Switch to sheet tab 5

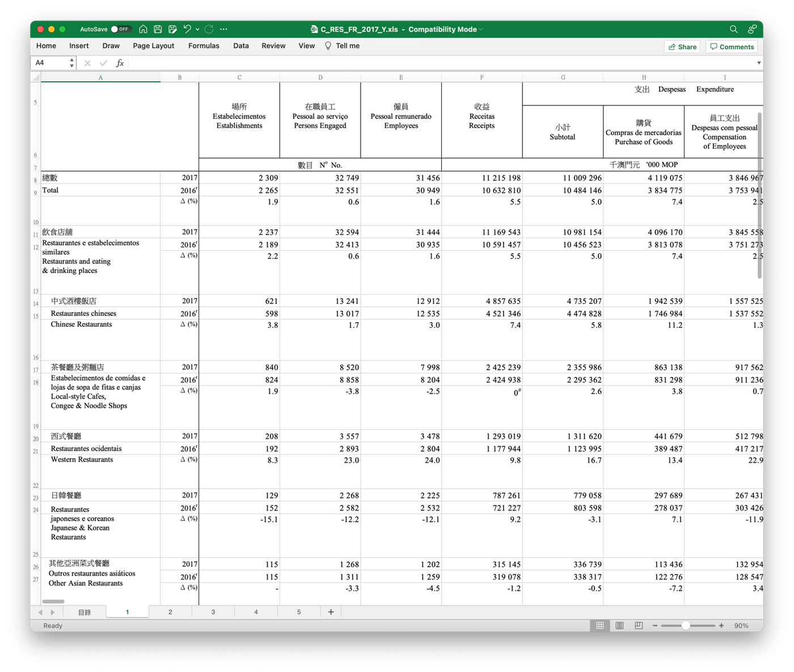(299, 612)
